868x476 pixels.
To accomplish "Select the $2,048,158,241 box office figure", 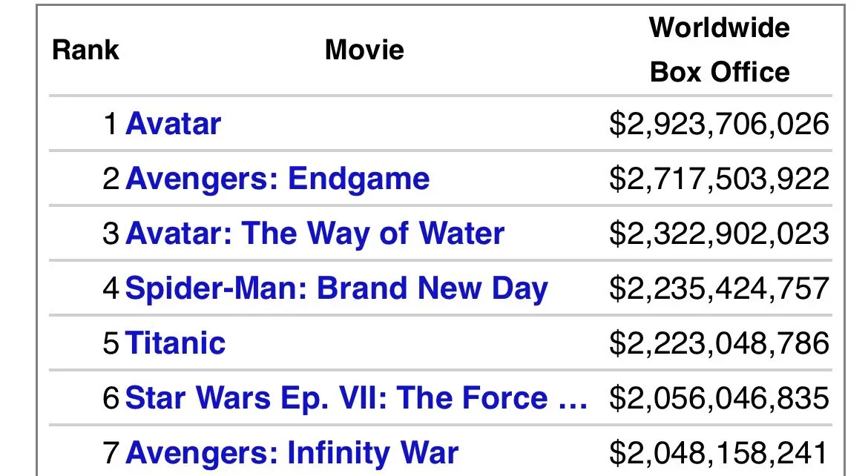I will click(718, 453).
